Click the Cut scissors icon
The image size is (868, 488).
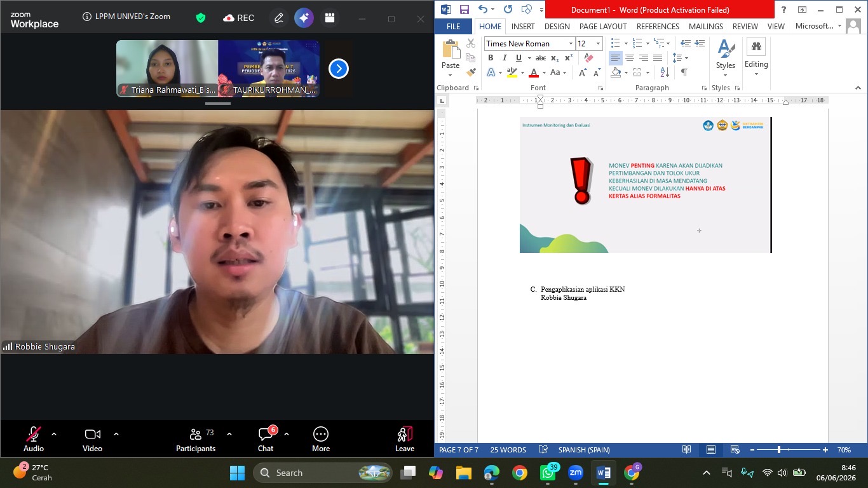pos(471,43)
